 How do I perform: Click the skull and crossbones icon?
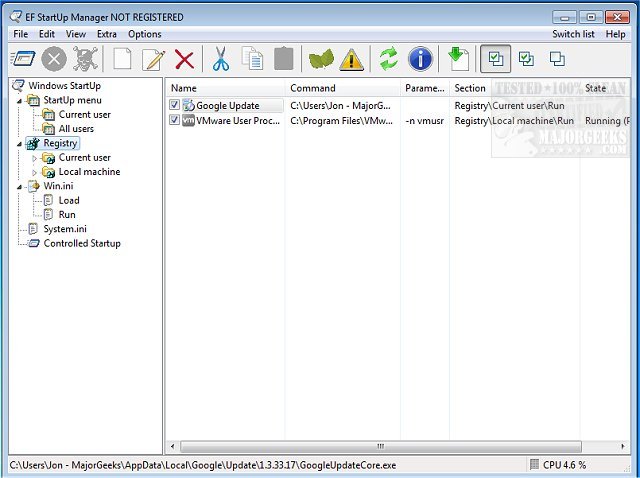pos(86,59)
